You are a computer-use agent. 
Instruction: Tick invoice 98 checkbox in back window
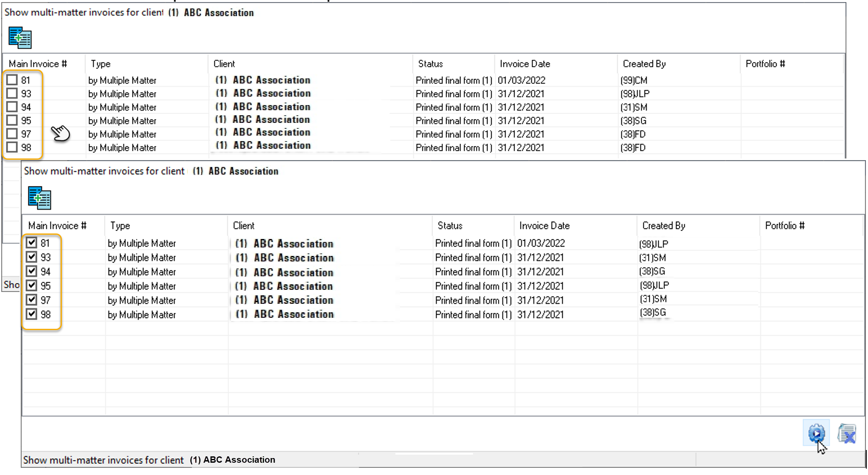click(x=12, y=147)
